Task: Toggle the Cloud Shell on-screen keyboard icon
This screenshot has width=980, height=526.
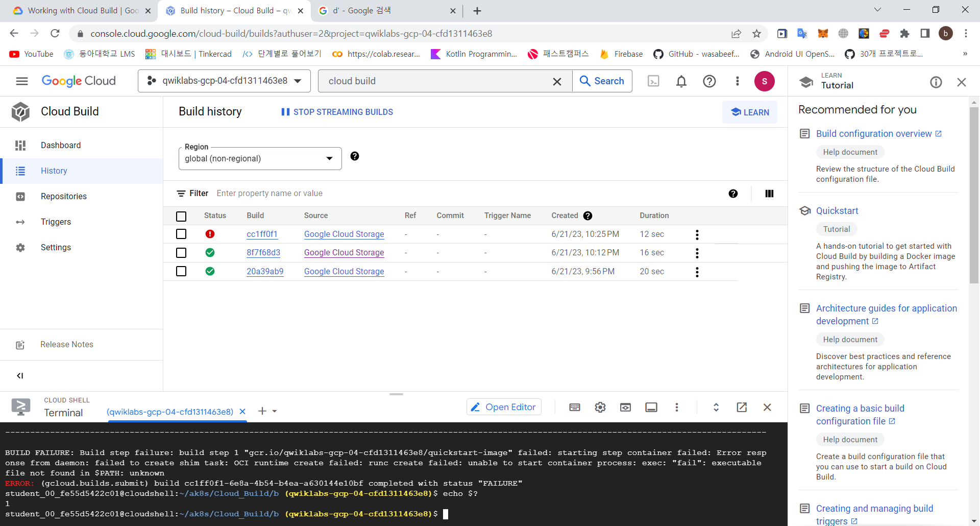Action: 575,407
